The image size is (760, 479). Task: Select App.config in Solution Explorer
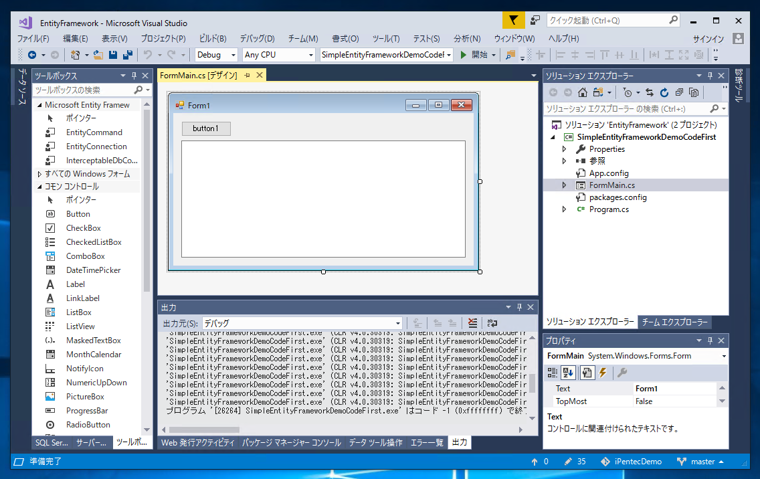[x=608, y=173]
